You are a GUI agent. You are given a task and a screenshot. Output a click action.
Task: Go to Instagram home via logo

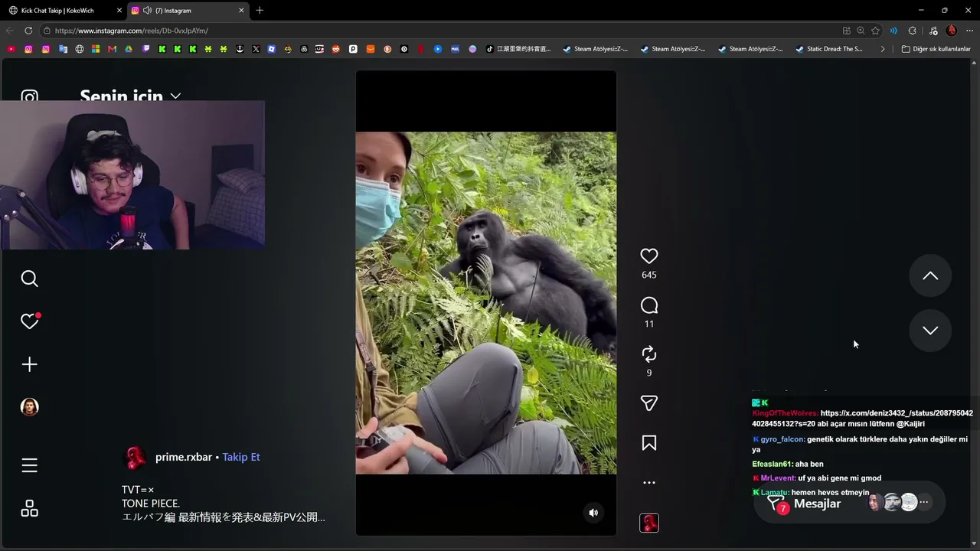[x=29, y=96]
